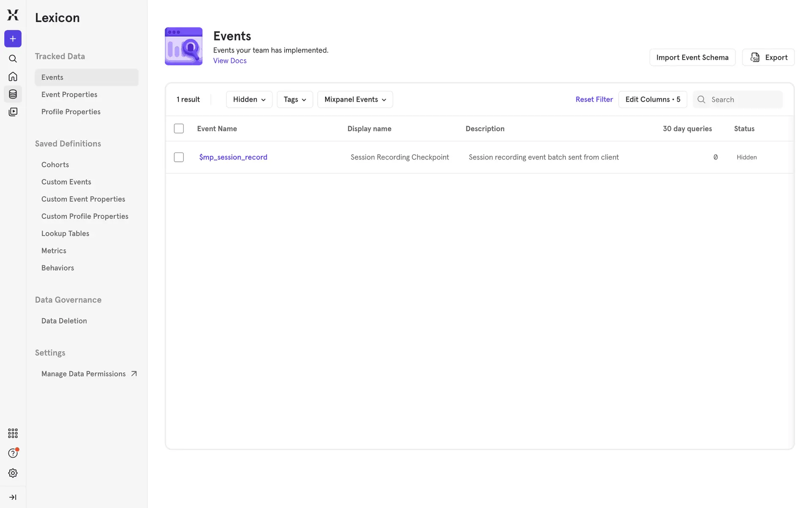Open the $mp_session_record event link

[233, 157]
